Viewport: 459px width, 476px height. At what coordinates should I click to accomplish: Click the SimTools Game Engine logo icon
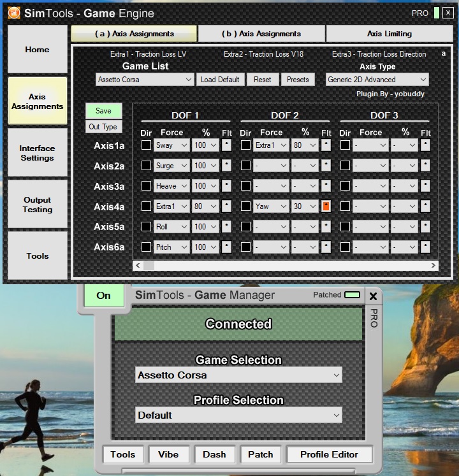[x=14, y=13]
